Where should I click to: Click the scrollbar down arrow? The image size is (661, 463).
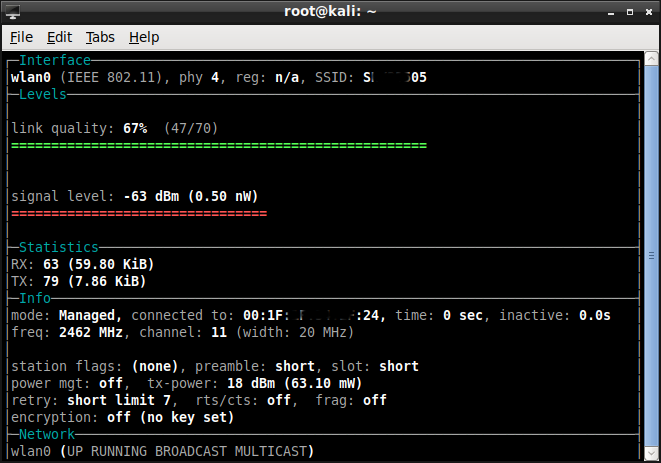[651, 453]
